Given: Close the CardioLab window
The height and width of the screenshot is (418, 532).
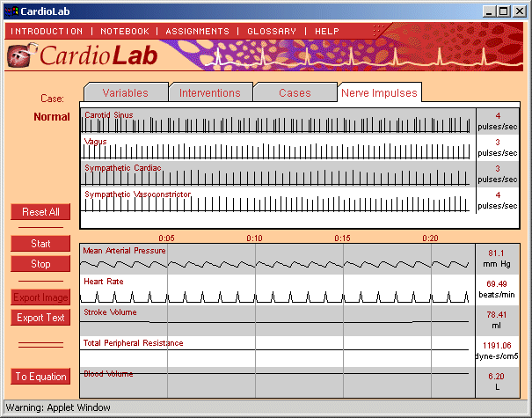Looking at the screenshot, I should point(520,11).
